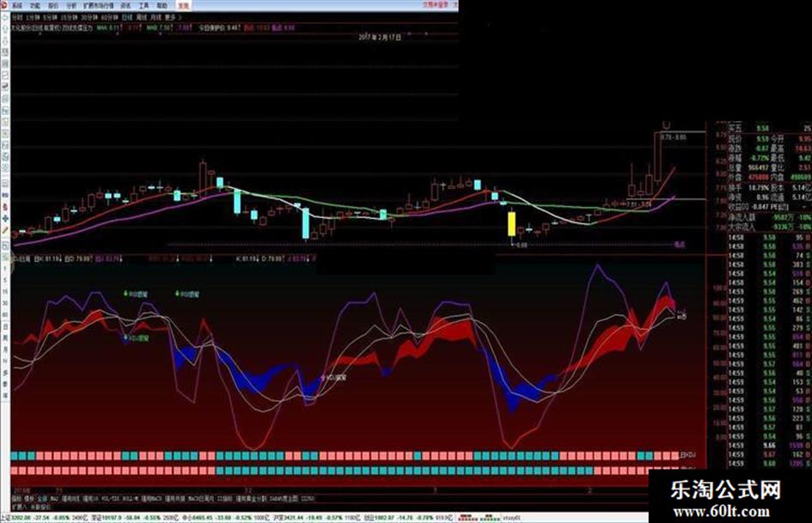Click the 月 shortcut in left sidebar
Screen dimensions: 812x523
[5, 349]
